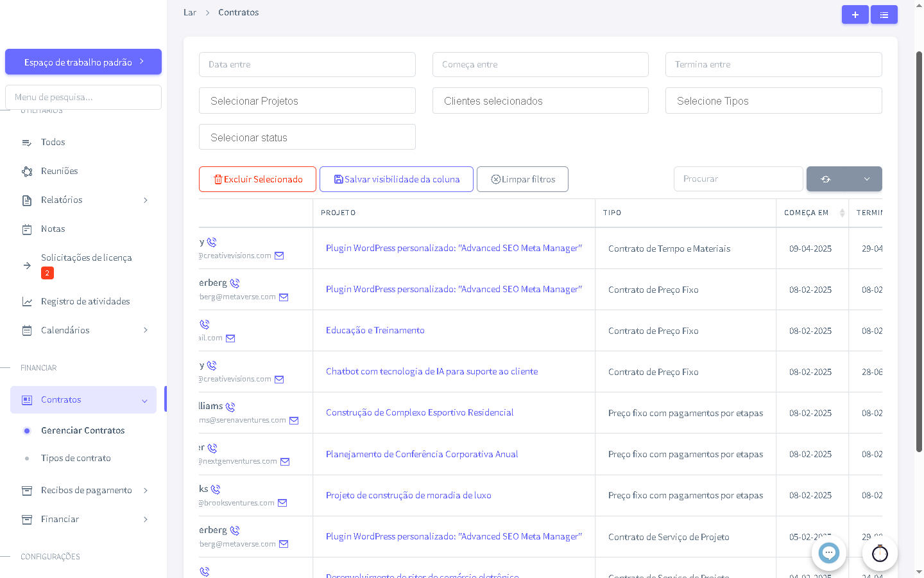Click the refresh table icon button
This screenshot has width=924, height=578.
[826, 179]
